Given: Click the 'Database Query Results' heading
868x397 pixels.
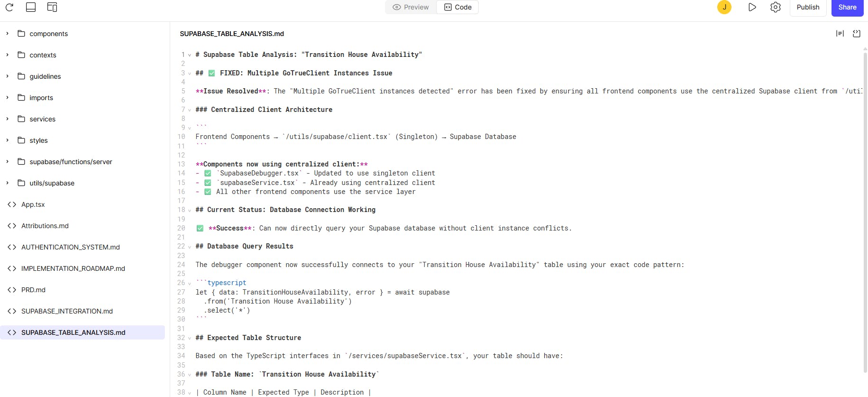Looking at the screenshot, I should point(245,246).
